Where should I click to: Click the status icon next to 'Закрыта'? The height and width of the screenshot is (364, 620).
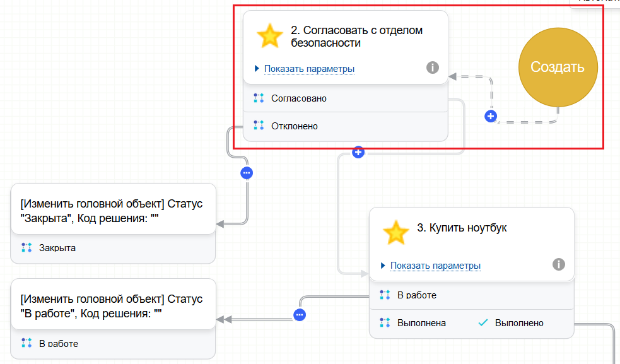tap(26, 247)
